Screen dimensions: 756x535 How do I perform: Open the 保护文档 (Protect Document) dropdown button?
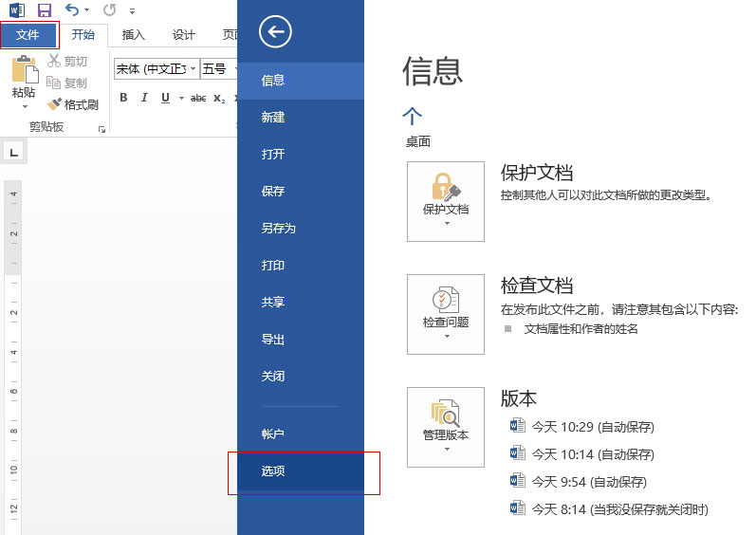coord(445,201)
